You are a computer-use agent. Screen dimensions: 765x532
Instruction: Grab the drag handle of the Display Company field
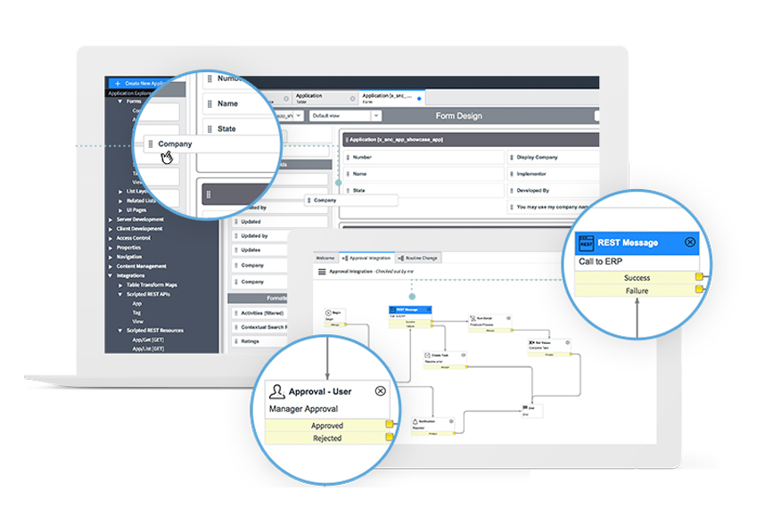511,158
